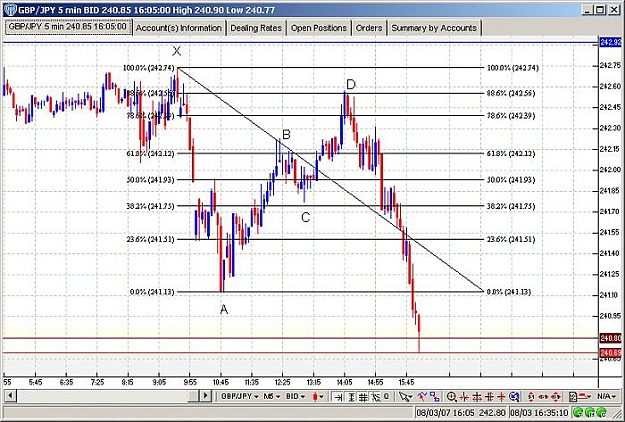
Task: Click the middle green status indicator icon
Action: point(590,412)
